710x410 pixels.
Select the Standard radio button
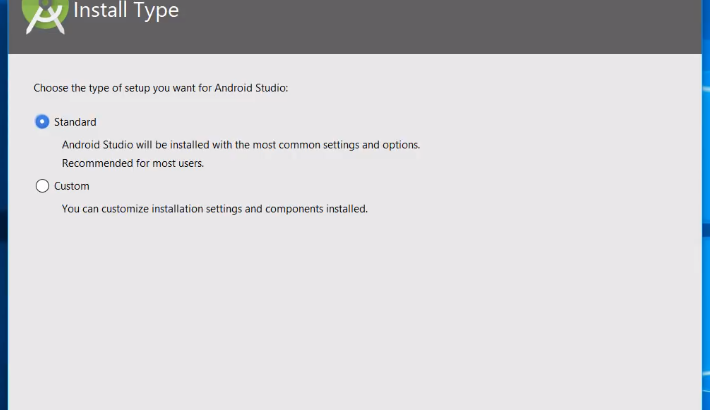[x=42, y=122]
